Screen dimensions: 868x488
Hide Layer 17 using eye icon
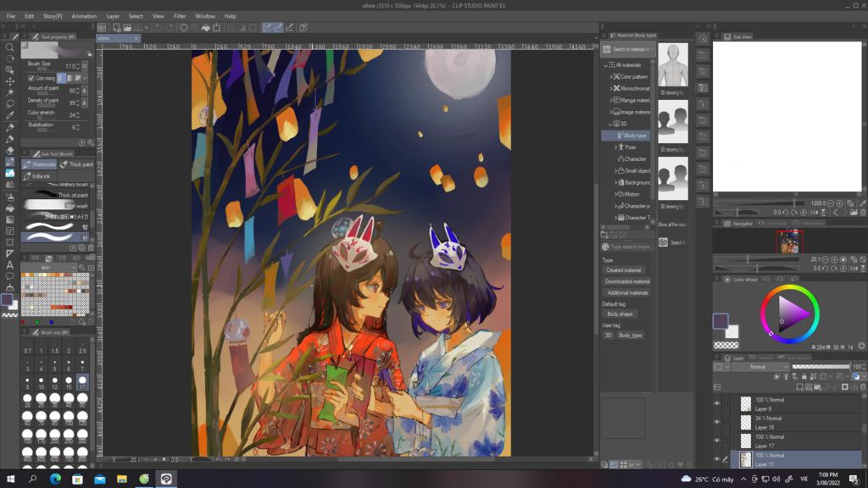point(717,441)
